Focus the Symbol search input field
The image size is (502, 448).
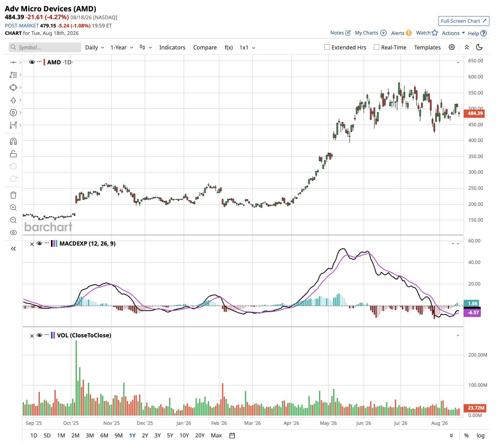tap(45, 47)
